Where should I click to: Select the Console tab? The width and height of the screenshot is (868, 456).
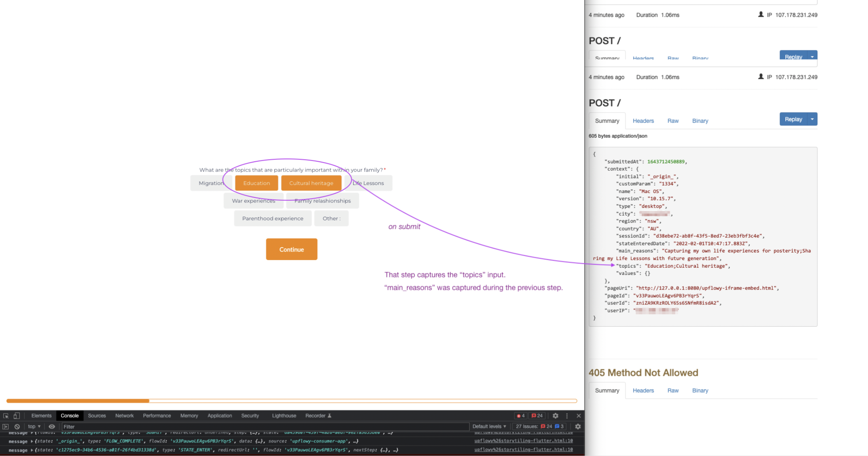click(70, 416)
